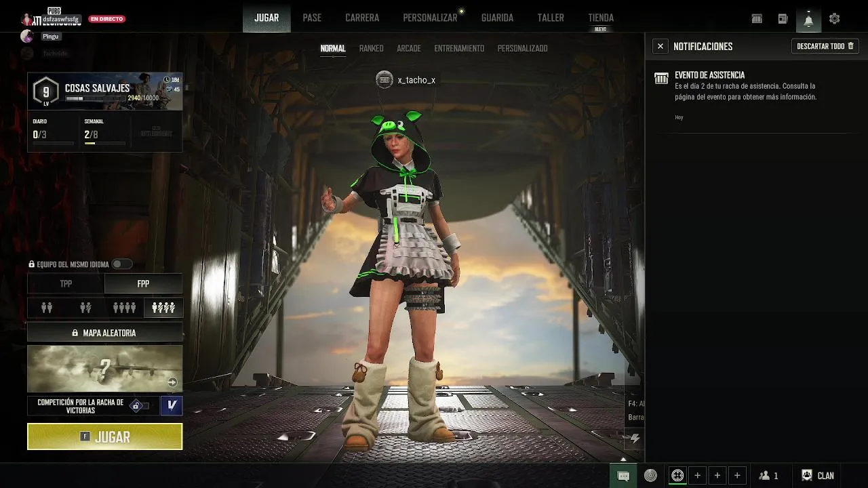Click Descartar Todo button
Screen dimensions: 868x488
[x=825, y=46]
